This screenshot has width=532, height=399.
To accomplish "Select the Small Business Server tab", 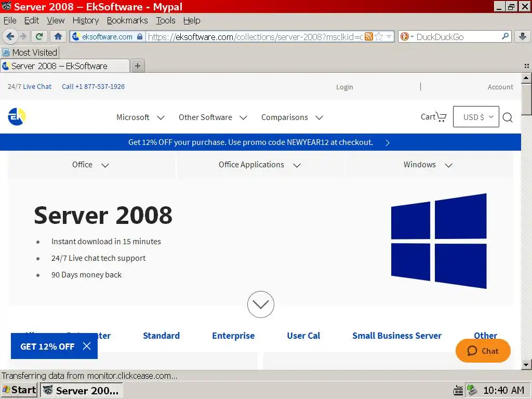I will pos(396,336).
